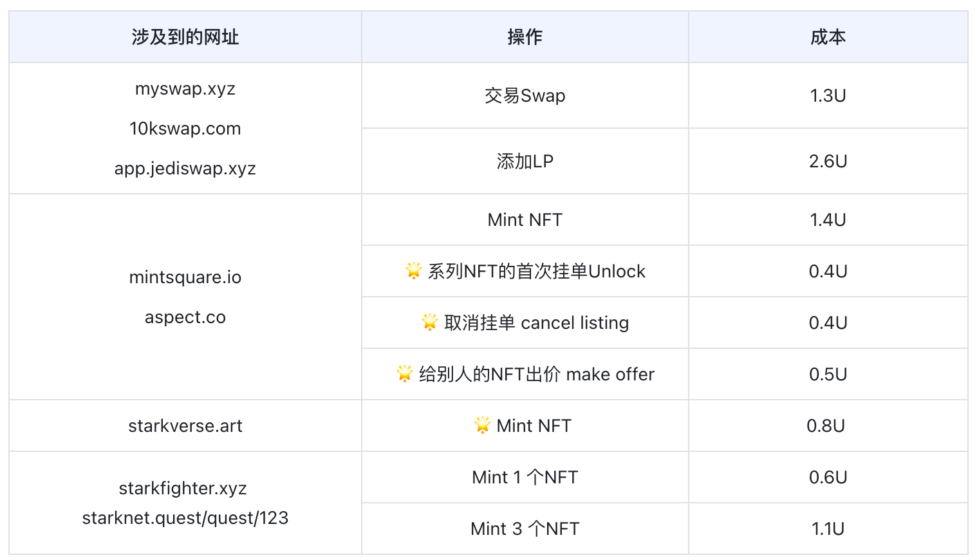Click the mintsquare.io website text
Viewport: 977px width, 560px height.
(x=185, y=277)
